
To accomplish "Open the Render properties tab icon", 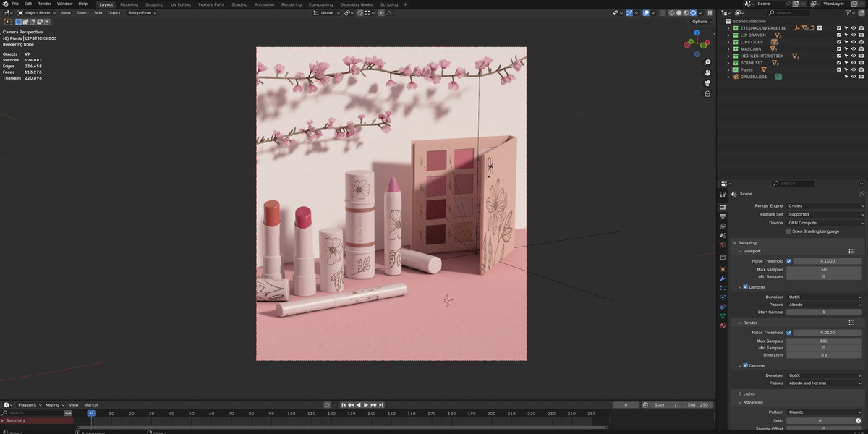I will pos(722,207).
